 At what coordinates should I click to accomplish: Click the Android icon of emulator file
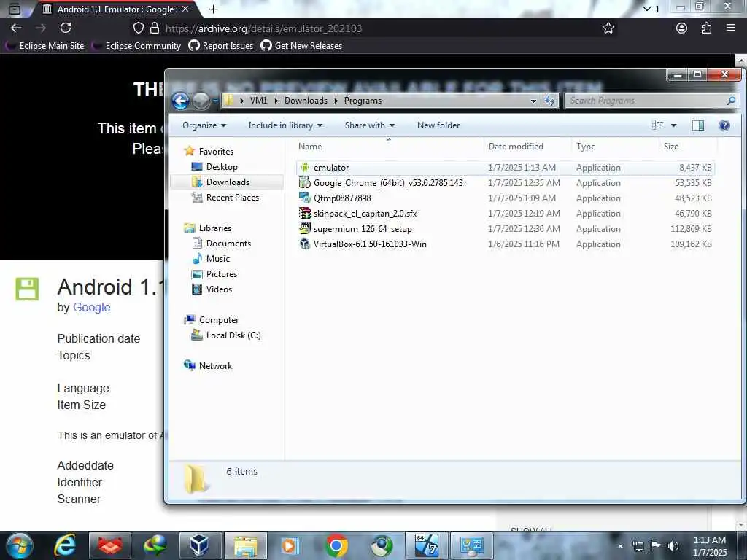tap(305, 167)
